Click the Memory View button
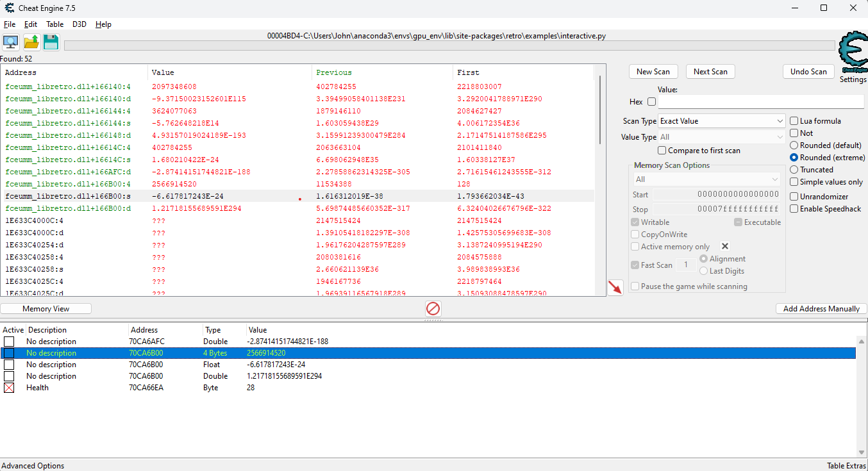868x471 pixels. pyautogui.click(x=46, y=309)
